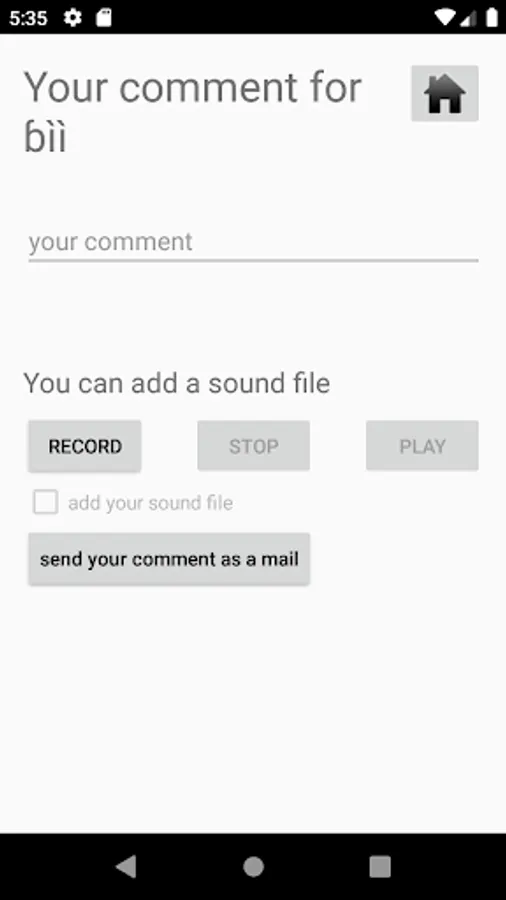Tap the settings gear in status bar

pyautogui.click(x=72, y=18)
